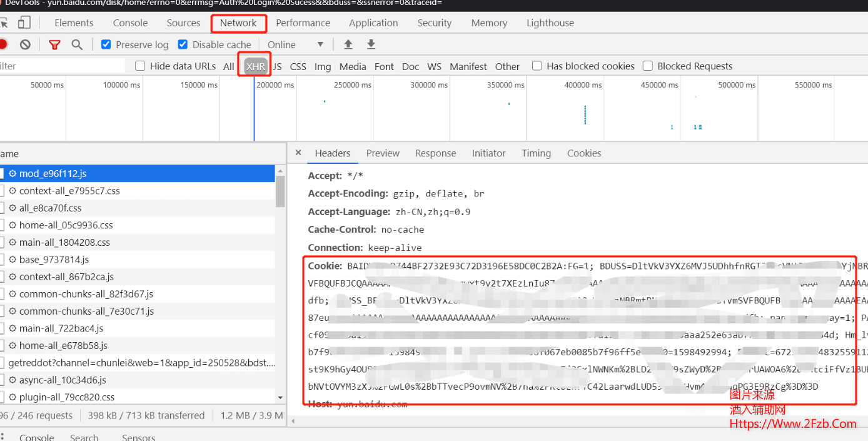The height and width of the screenshot is (441, 868).
Task: Open the Online throttling dropdown
Action: (295, 44)
